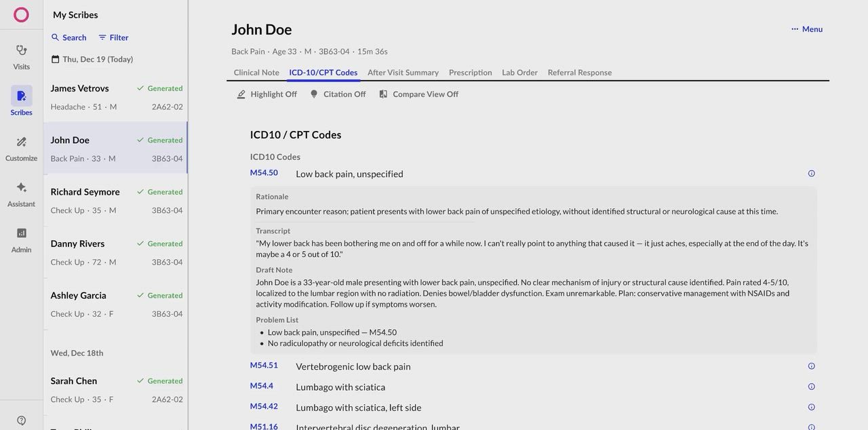Open the Prescription tab
Image resolution: width=868 pixels, height=430 pixels.
[471, 73]
